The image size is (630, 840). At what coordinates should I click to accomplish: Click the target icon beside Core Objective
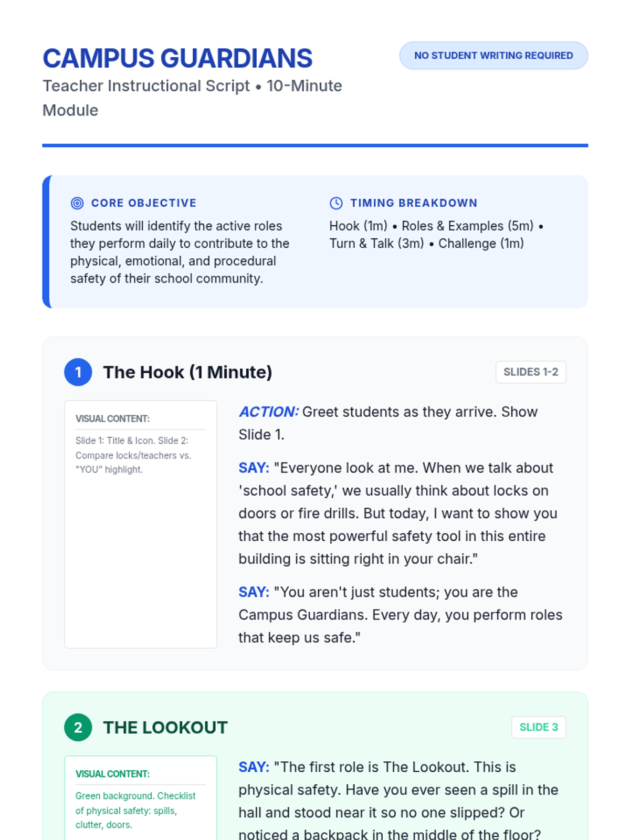(77, 203)
